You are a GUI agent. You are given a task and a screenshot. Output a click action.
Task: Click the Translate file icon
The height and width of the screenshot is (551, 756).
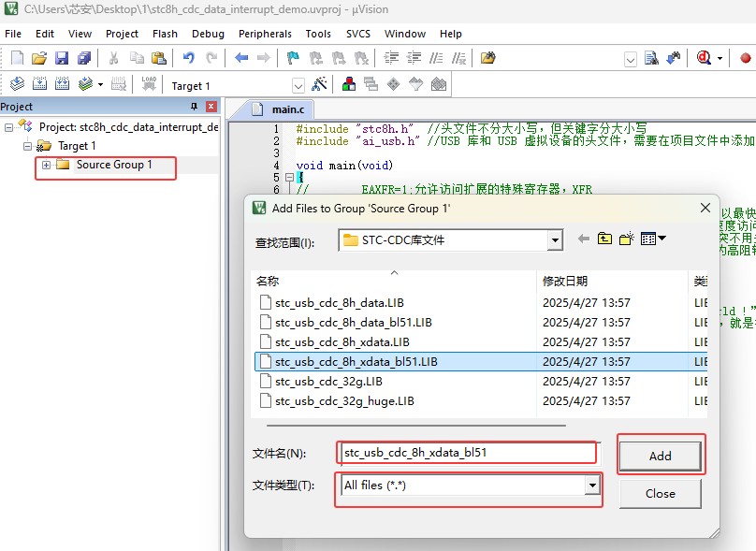[18, 84]
